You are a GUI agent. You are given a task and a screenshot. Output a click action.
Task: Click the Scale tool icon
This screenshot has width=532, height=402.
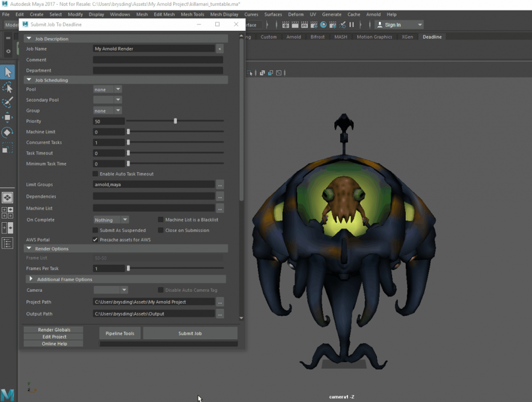pos(7,147)
